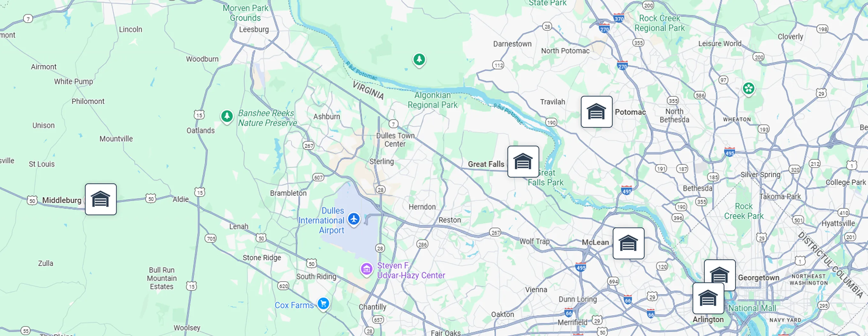Click the Dulles International Airport plane icon
The height and width of the screenshot is (336, 868).
pyautogui.click(x=354, y=219)
